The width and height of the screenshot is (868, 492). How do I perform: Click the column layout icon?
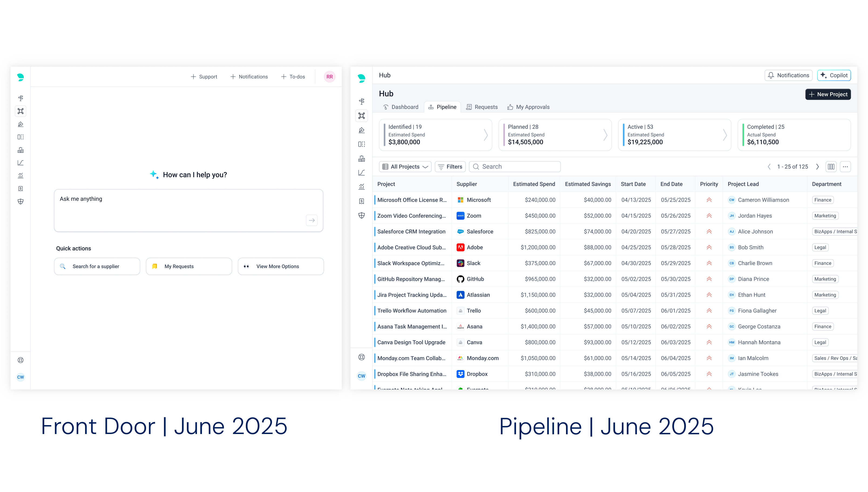coord(831,167)
